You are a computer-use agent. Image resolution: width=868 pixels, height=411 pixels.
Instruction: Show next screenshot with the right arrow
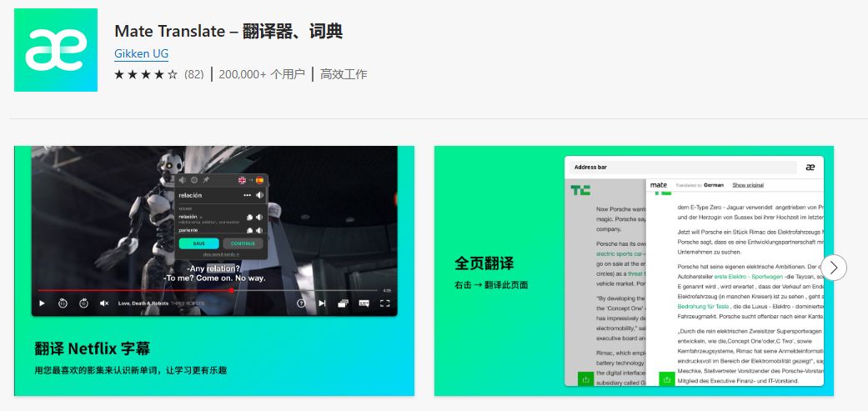834,268
